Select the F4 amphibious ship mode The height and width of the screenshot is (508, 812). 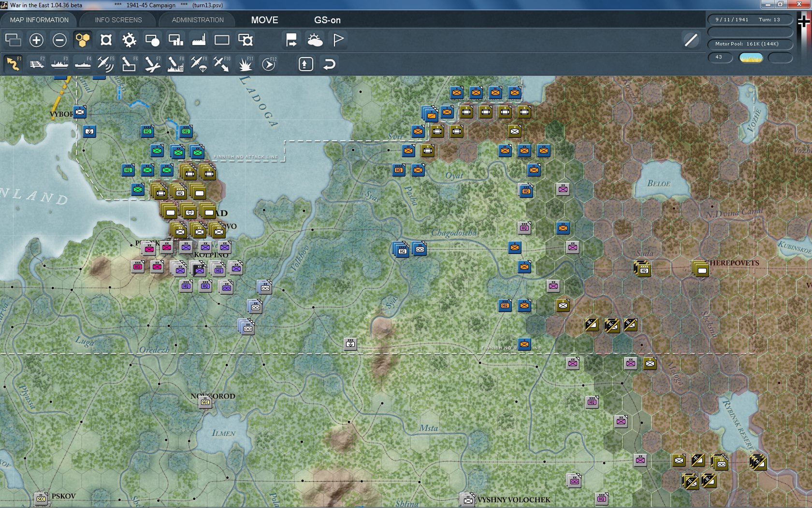[83, 64]
